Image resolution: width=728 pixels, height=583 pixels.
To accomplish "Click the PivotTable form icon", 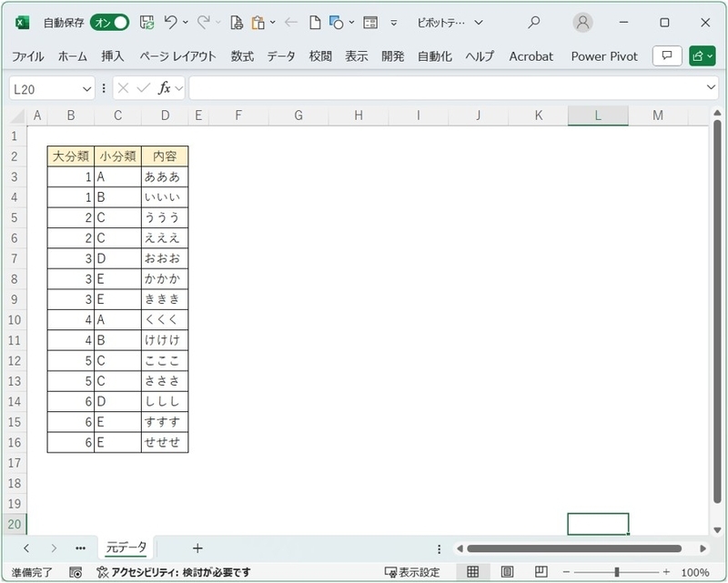I will (370, 22).
